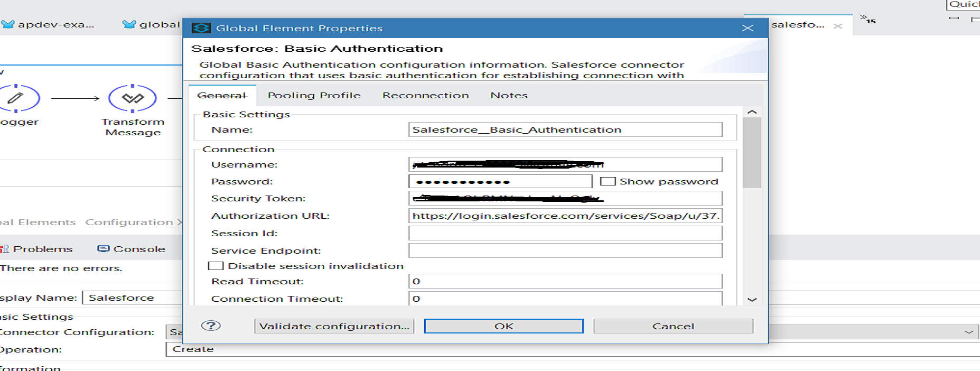Viewport: 980px width, 371px height.
Task: Click the Session Id input field
Action: coord(565,233)
